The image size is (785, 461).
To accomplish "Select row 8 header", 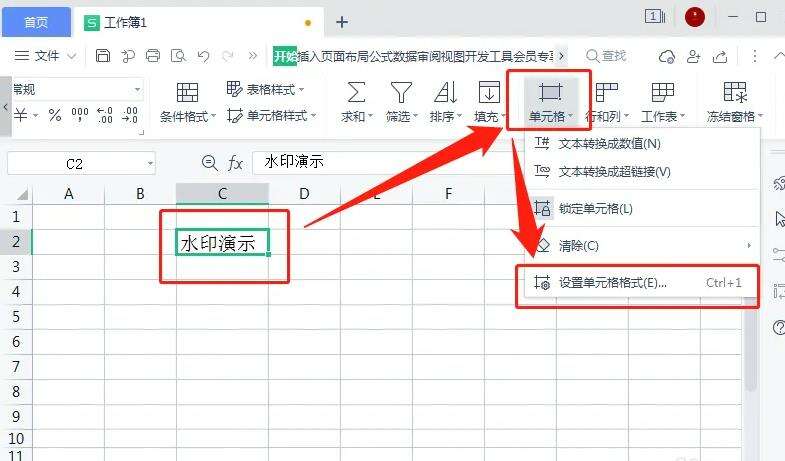I will click(16, 391).
